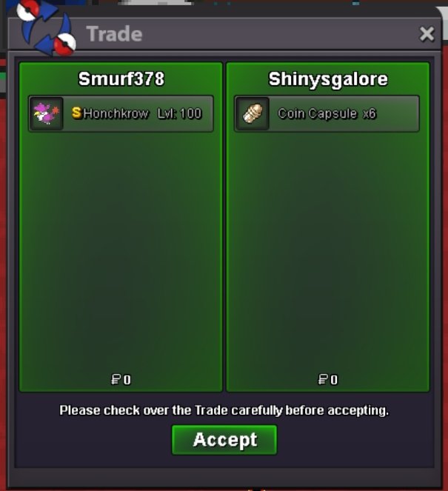Screen dimensions: 448x491
Task: Click the Pokedollar symbol under Smurf378
Action: tap(116, 379)
